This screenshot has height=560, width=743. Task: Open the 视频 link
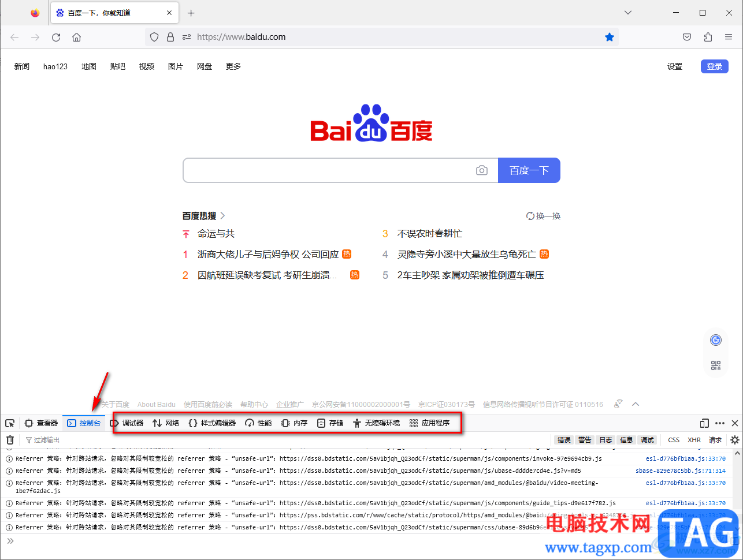tap(147, 66)
